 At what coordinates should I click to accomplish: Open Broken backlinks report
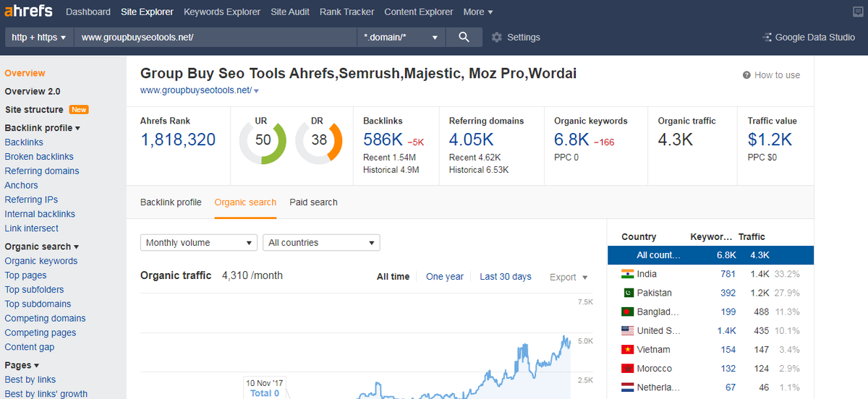tap(39, 157)
